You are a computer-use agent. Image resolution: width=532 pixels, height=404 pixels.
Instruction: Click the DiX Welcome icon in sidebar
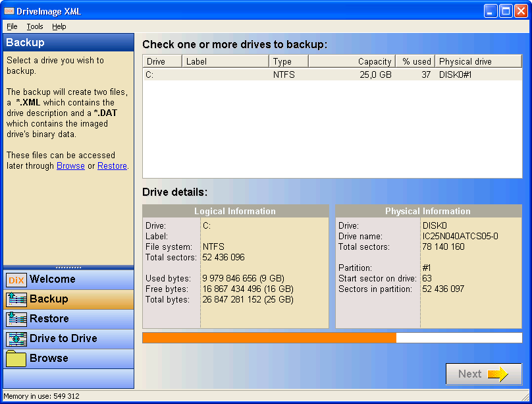point(16,279)
